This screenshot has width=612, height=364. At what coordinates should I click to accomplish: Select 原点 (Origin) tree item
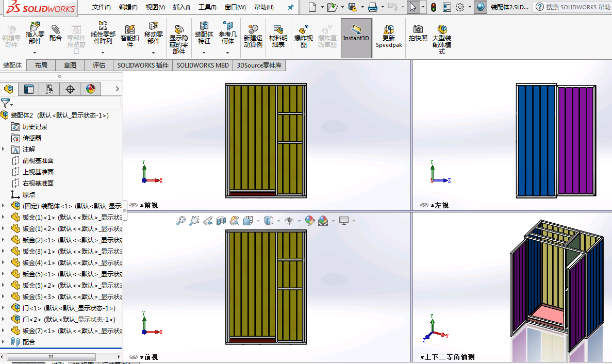28,194
